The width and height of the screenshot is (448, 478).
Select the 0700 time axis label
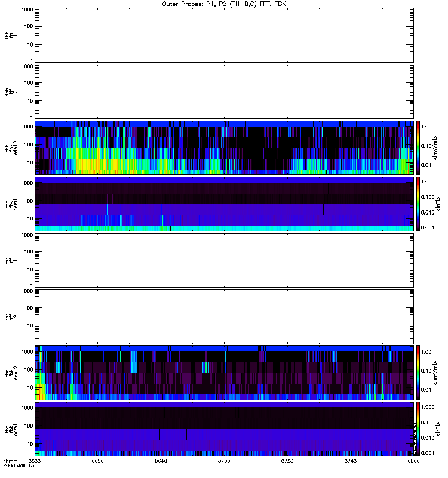[224, 461]
